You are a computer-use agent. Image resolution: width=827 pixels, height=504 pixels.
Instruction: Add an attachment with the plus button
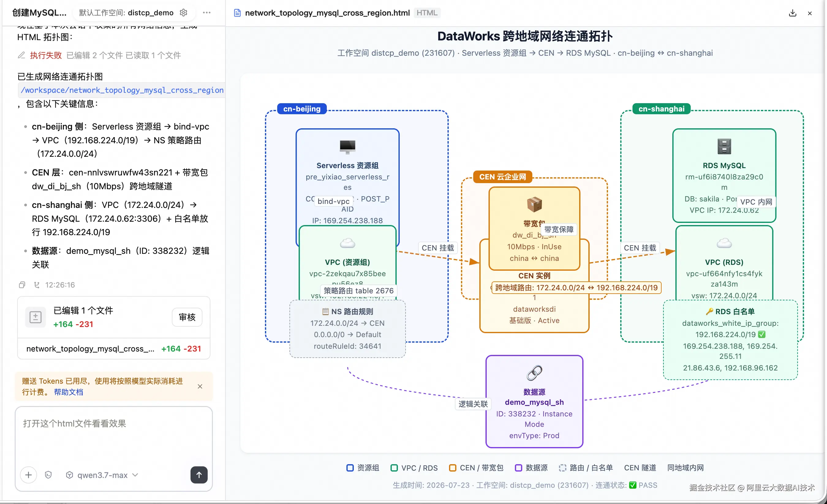point(28,475)
